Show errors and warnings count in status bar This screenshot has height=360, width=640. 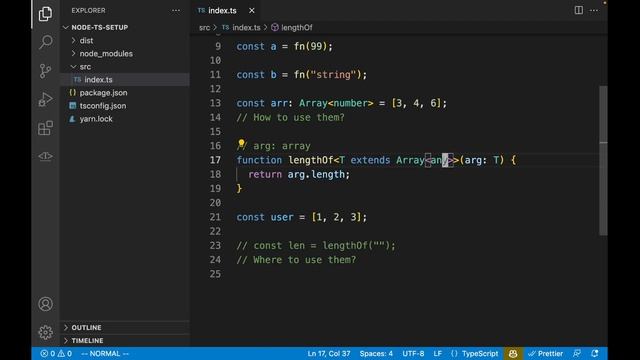56,353
